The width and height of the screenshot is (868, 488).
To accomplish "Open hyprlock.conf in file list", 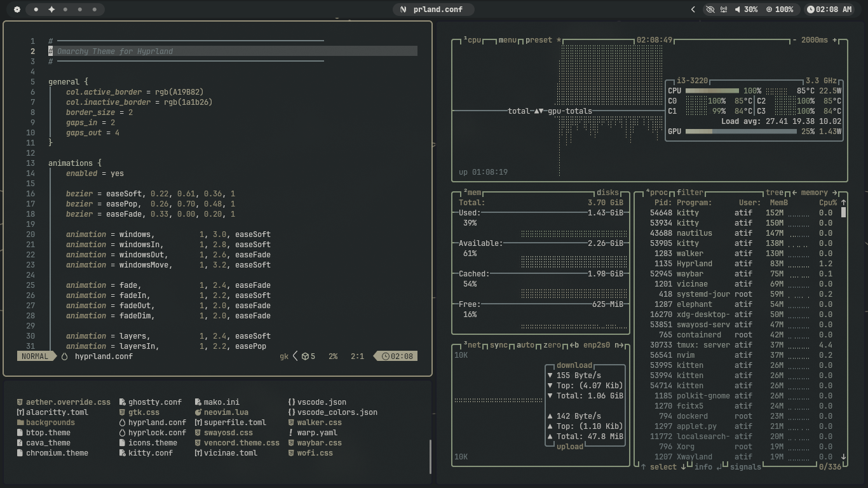I will [153, 433].
